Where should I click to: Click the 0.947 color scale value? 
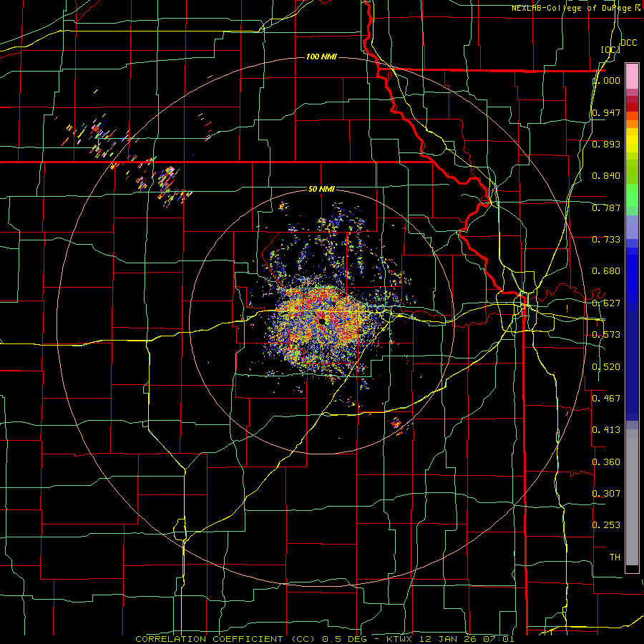pos(606,112)
